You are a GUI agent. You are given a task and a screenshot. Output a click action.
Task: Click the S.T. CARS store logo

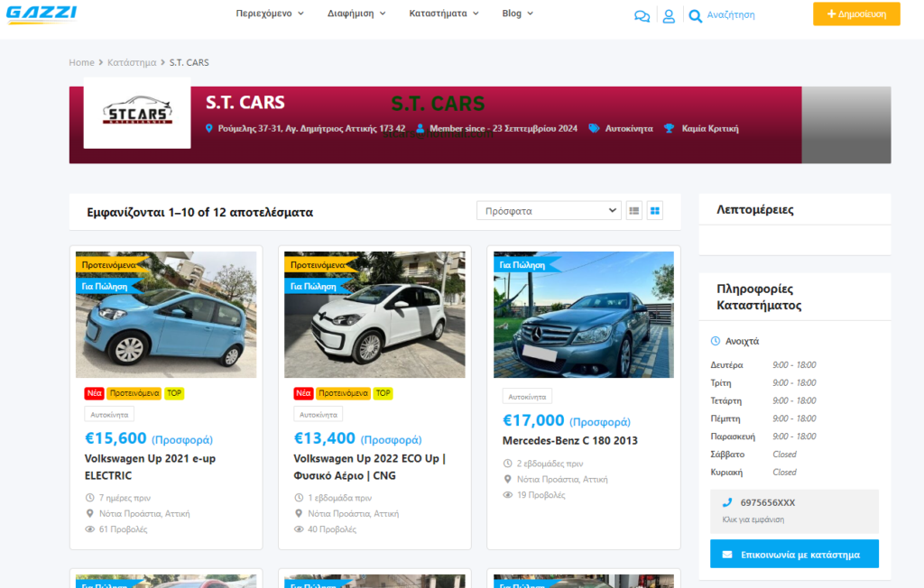pyautogui.click(x=137, y=112)
